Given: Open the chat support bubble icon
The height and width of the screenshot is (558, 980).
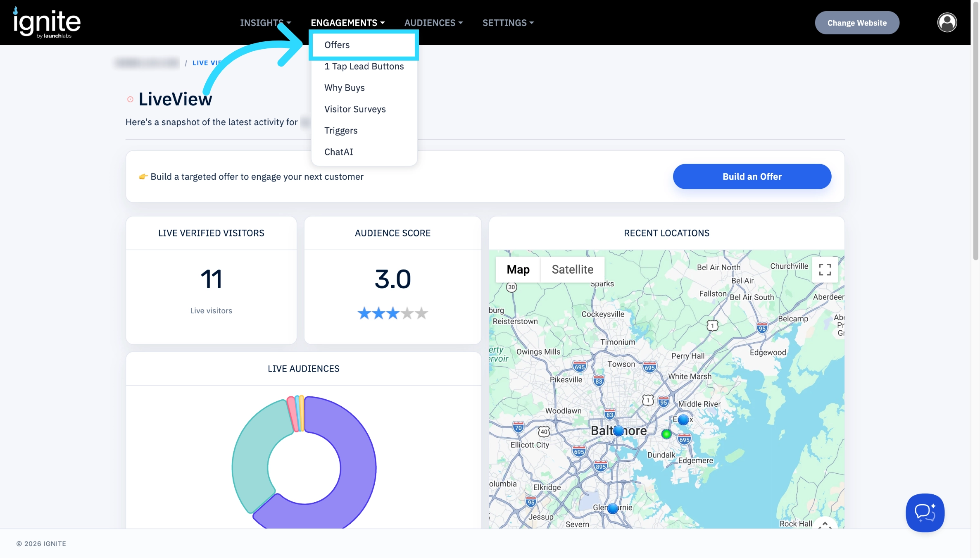Looking at the screenshot, I should point(925,513).
